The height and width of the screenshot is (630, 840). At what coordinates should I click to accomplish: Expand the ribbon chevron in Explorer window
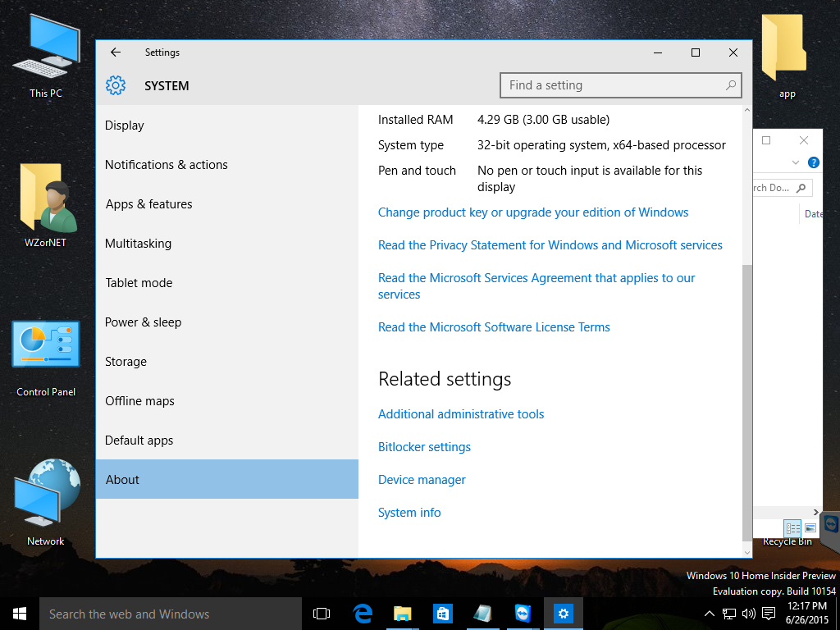tap(796, 162)
